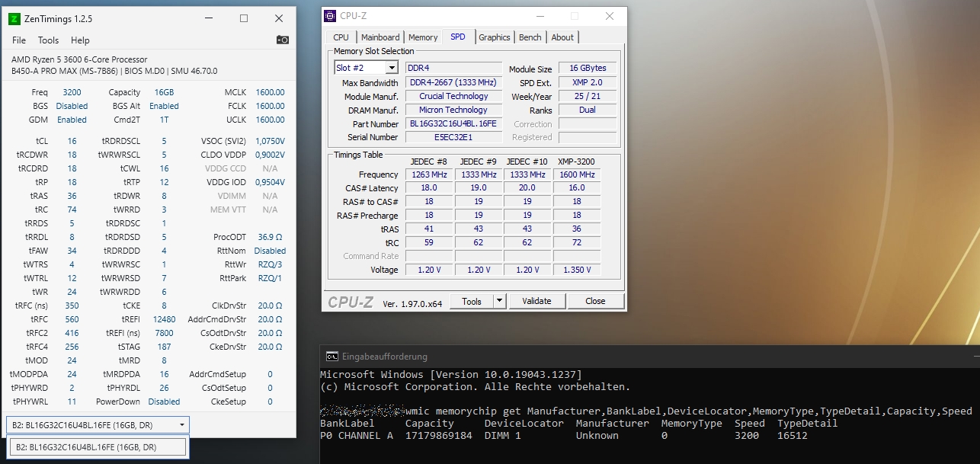Click the GDM Enabled value in ZenTimings
980x464 pixels.
(x=72, y=120)
